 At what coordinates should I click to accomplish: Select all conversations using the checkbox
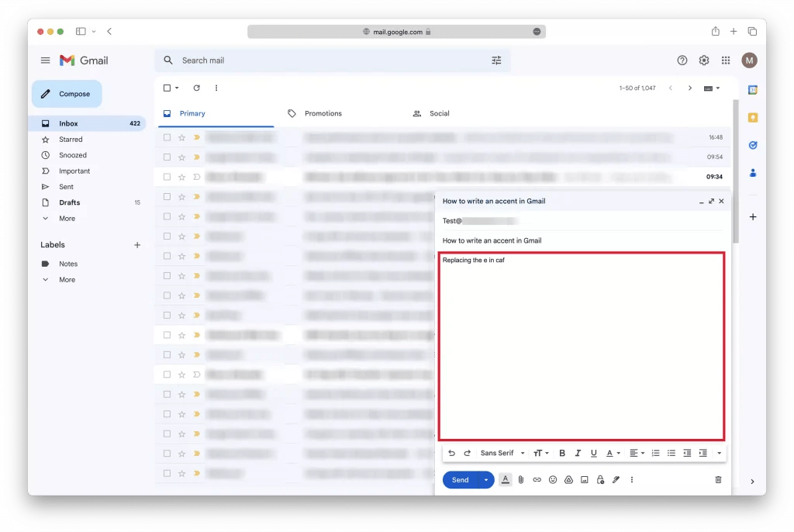click(x=165, y=88)
